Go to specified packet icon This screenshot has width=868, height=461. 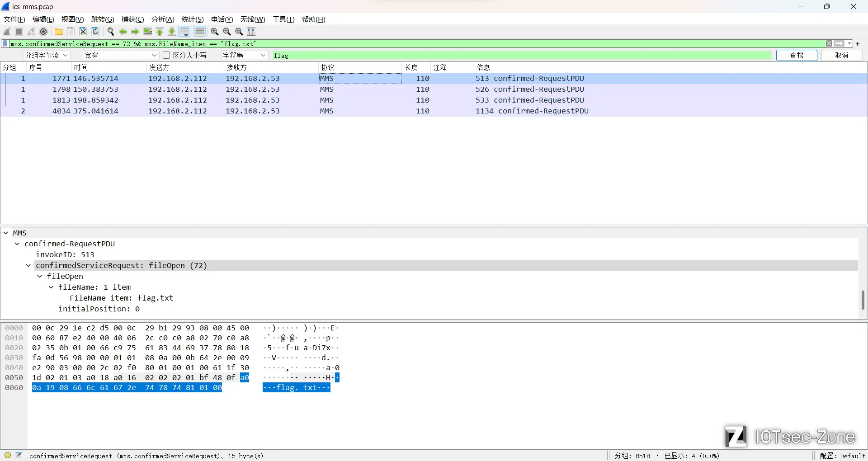[x=147, y=32]
